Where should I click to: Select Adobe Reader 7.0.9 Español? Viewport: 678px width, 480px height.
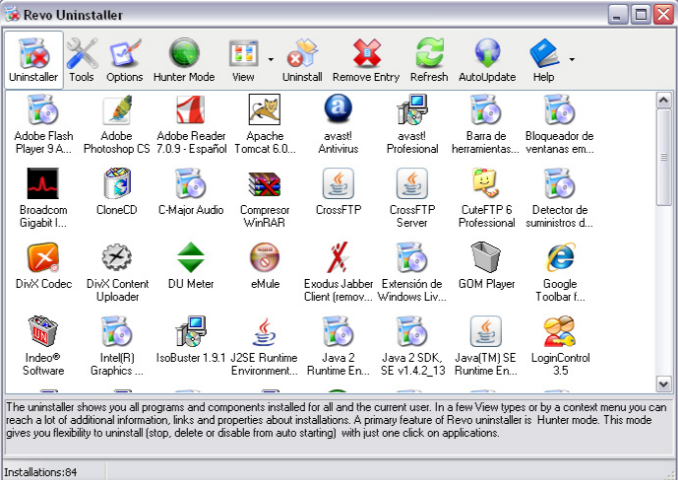tap(191, 125)
